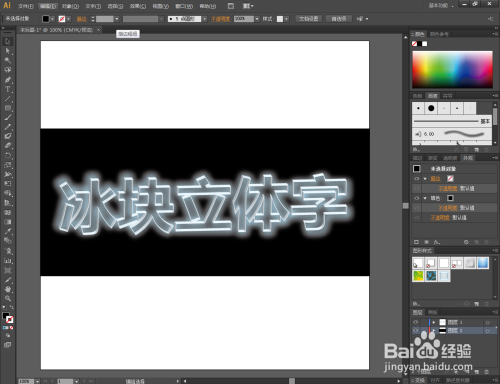
Task: Open the workspace switcher dropdown
Action: point(441,6)
